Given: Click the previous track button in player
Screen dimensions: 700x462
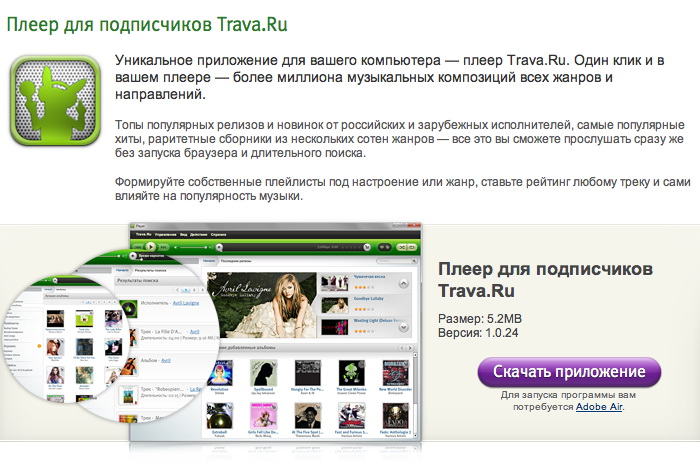Looking at the screenshot, I should tap(136, 245).
